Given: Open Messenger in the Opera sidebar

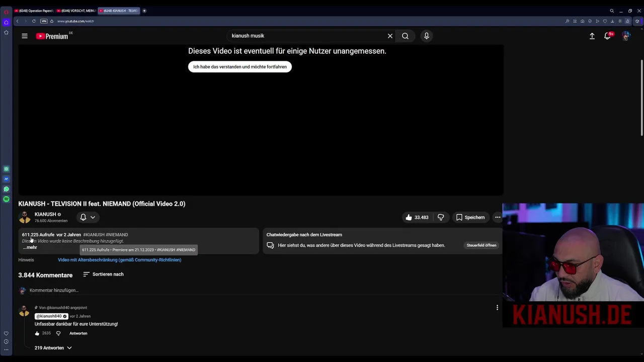Looking at the screenshot, I should [6, 179].
